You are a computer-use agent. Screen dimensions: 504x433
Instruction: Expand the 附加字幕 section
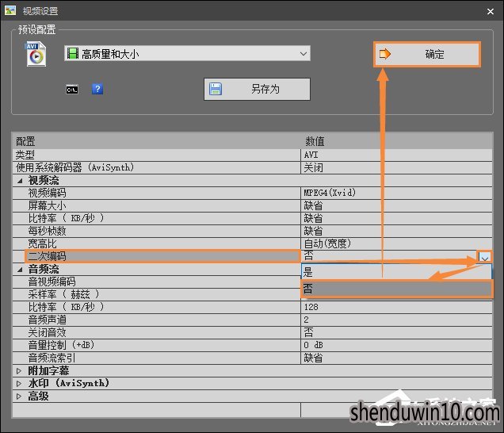point(19,371)
